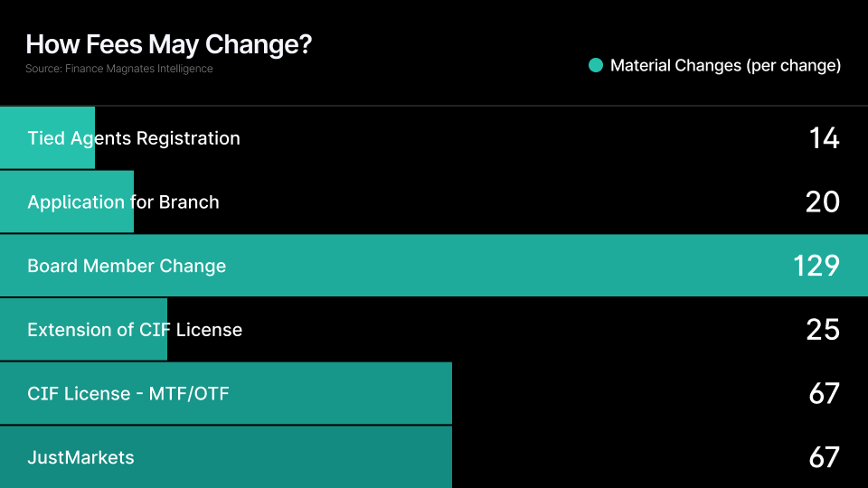Click the value 67 in the JustMarkets row
The width and height of the screenshot is (868, 488).
click(824, 457)
